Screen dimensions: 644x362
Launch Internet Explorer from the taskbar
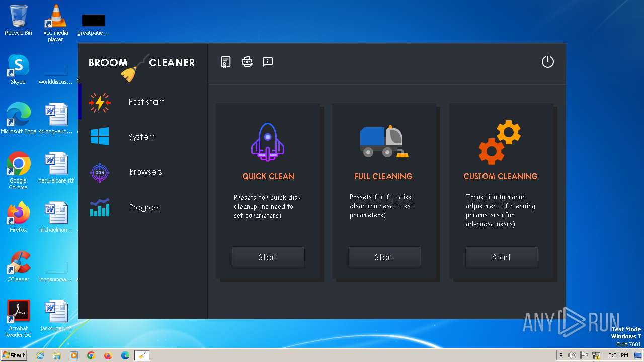(x=40, y=355)
